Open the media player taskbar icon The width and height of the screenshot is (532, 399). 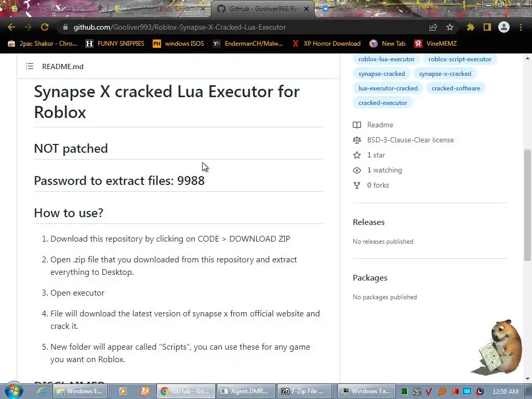tap(123, 391)
